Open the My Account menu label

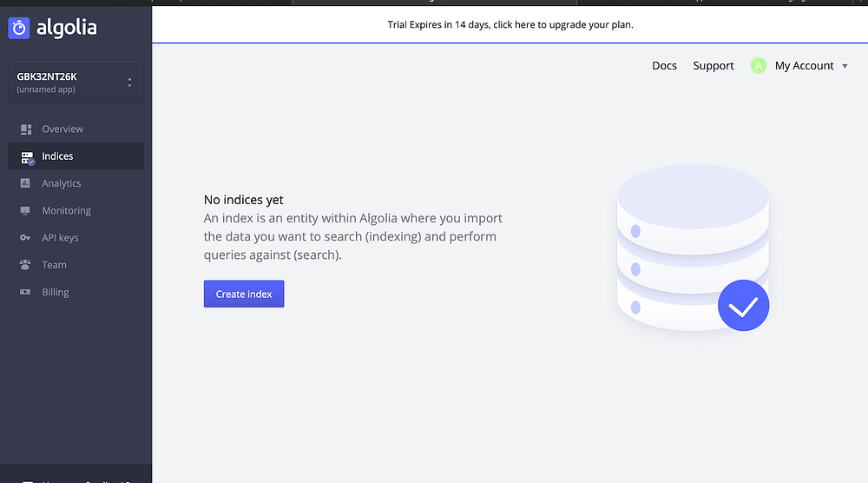(x=804, y=66)
